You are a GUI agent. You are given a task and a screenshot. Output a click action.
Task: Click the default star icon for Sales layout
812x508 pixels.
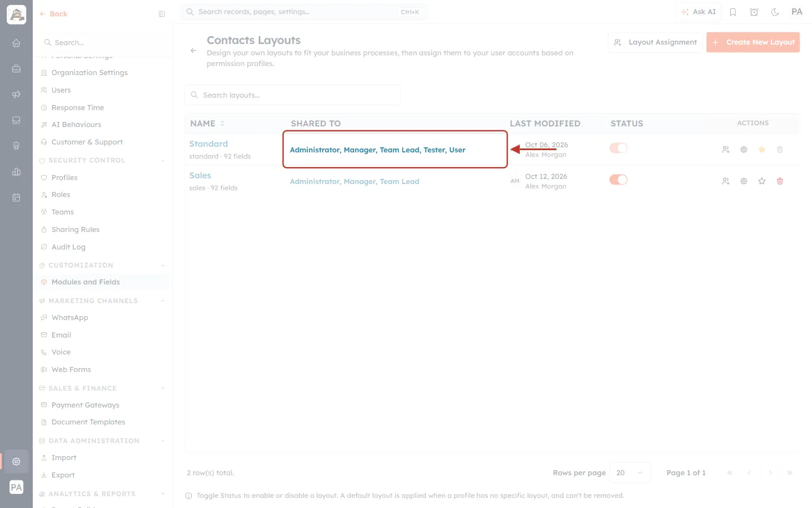[762, 181]
